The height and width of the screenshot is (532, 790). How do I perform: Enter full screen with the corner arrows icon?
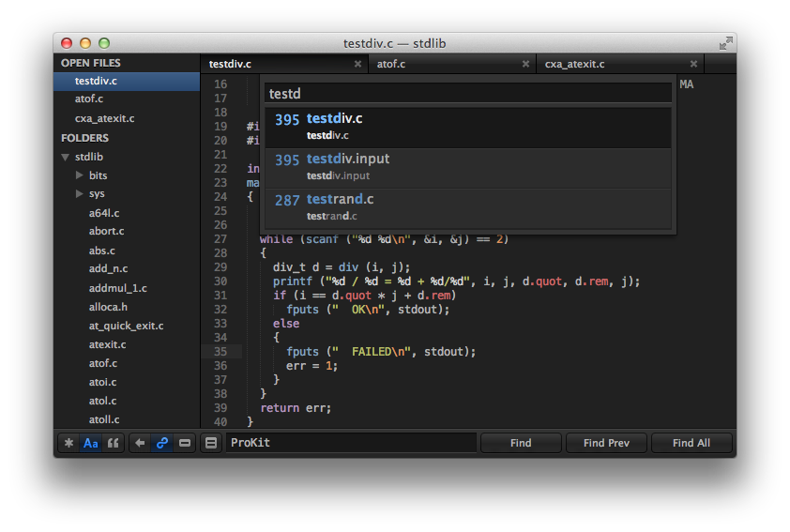pos(725,43)
